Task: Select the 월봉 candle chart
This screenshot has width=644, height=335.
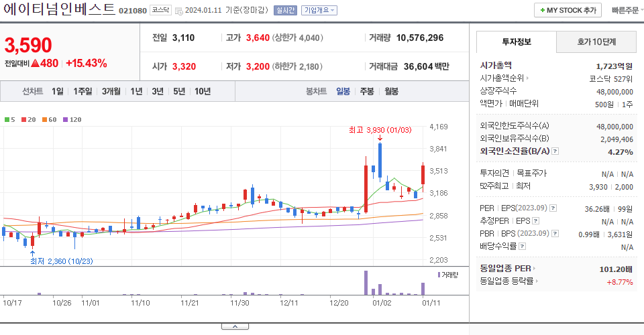Action: (391, 91)
